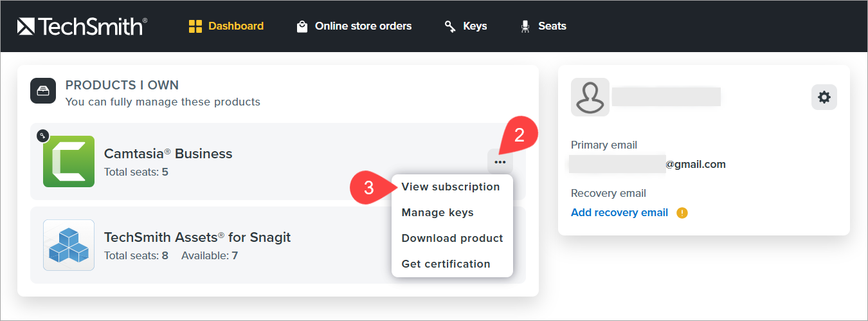
Task: Click the key icon in navigation
Action: click(x=450, y=26)
